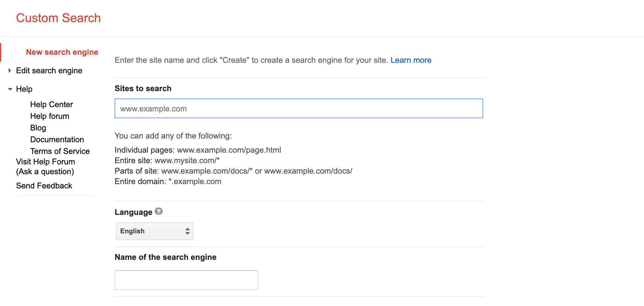View Terms of Service link
The image size is (644, 306).
[60, 151]
